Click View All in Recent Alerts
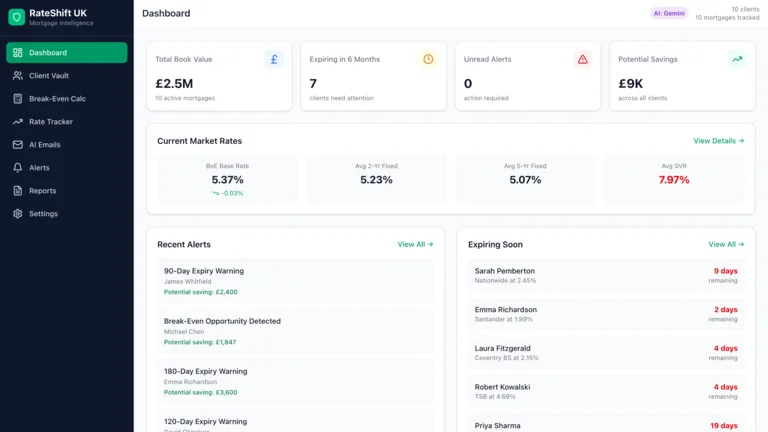This screenshot has width=768, height=432. tap(415, 244)
